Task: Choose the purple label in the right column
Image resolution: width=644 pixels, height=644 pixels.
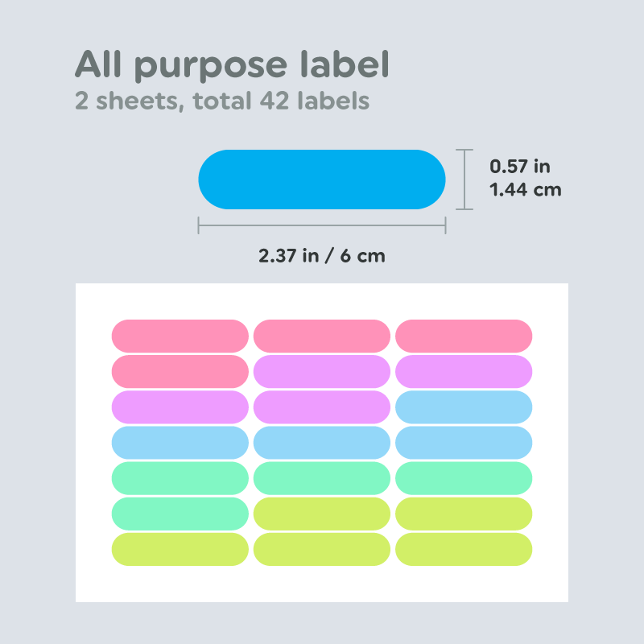Action: pyautogui.click(x=464, y=371)
